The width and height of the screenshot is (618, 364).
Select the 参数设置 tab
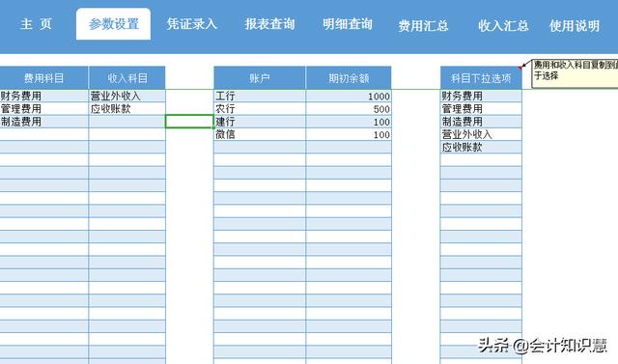114,24
